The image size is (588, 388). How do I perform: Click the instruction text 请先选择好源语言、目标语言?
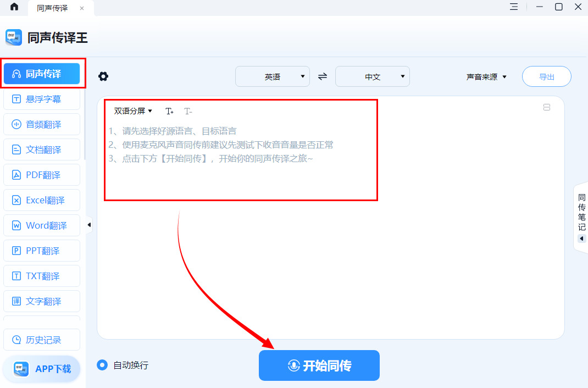coord(179,131)
